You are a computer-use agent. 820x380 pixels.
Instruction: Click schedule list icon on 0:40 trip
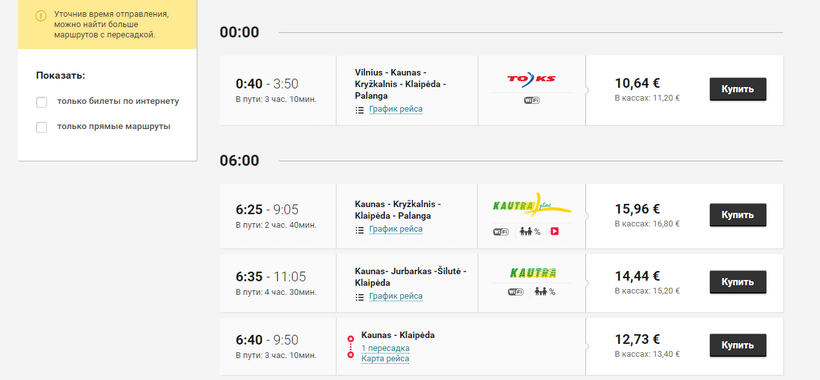pos(359,110)
